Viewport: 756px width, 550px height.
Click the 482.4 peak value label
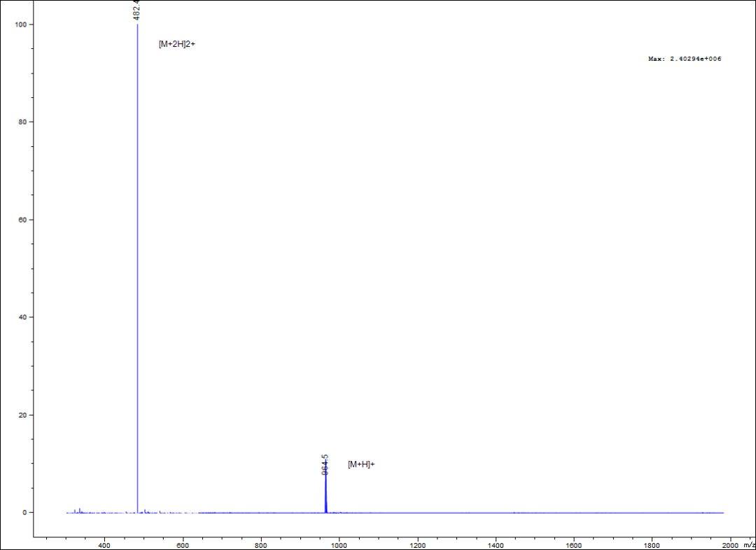(137, 10)
